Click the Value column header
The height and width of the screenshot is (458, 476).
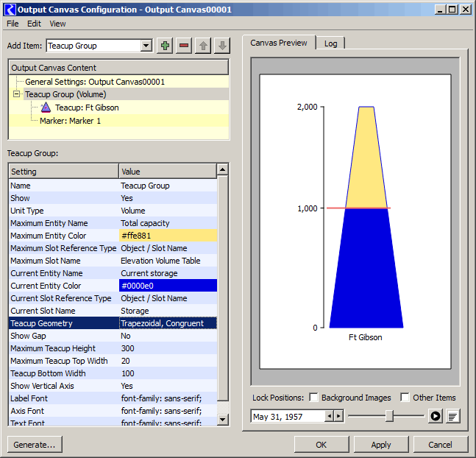tap(168, 172)
